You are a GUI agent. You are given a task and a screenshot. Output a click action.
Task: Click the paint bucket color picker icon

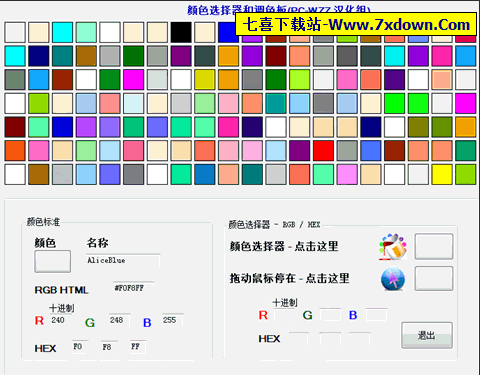[393, 247]
